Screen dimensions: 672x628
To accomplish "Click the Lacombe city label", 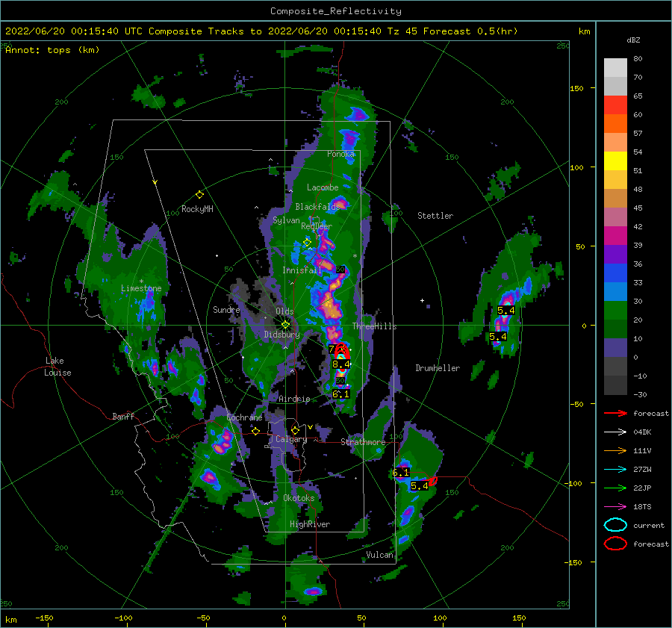I will click(x=323, y=187).
